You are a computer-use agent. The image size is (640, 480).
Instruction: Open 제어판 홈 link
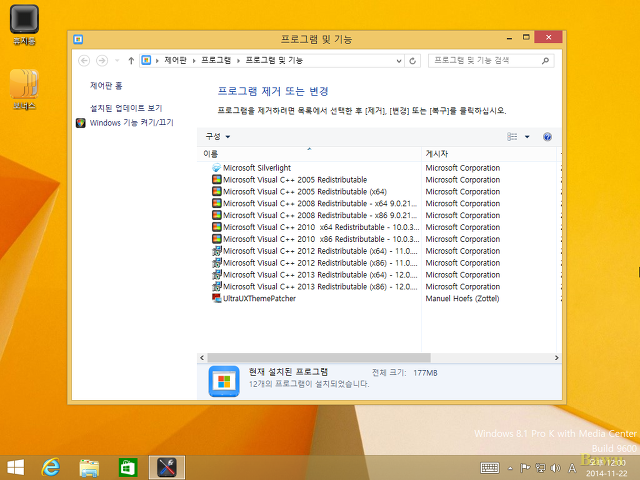click(106, 86)
